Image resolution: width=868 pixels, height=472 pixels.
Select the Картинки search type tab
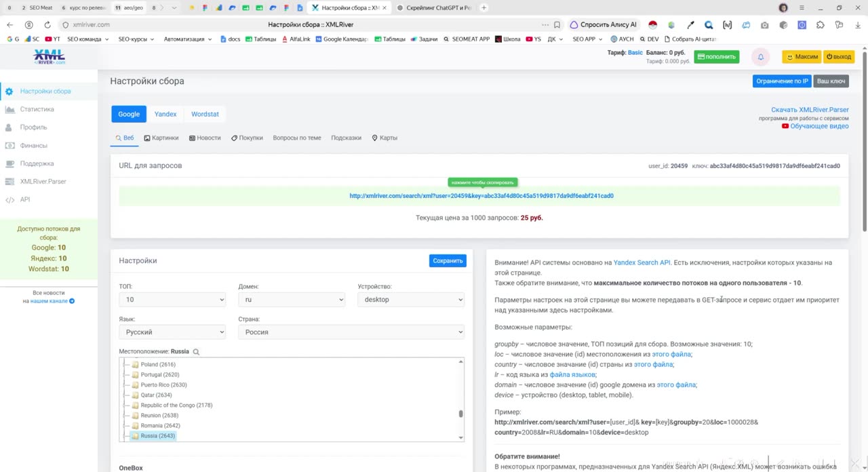(161, 138)
